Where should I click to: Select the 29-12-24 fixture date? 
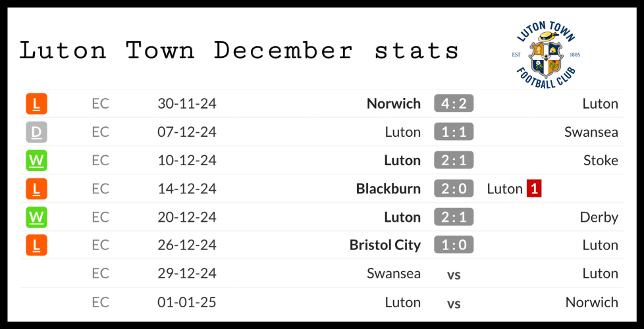(187, 274)
